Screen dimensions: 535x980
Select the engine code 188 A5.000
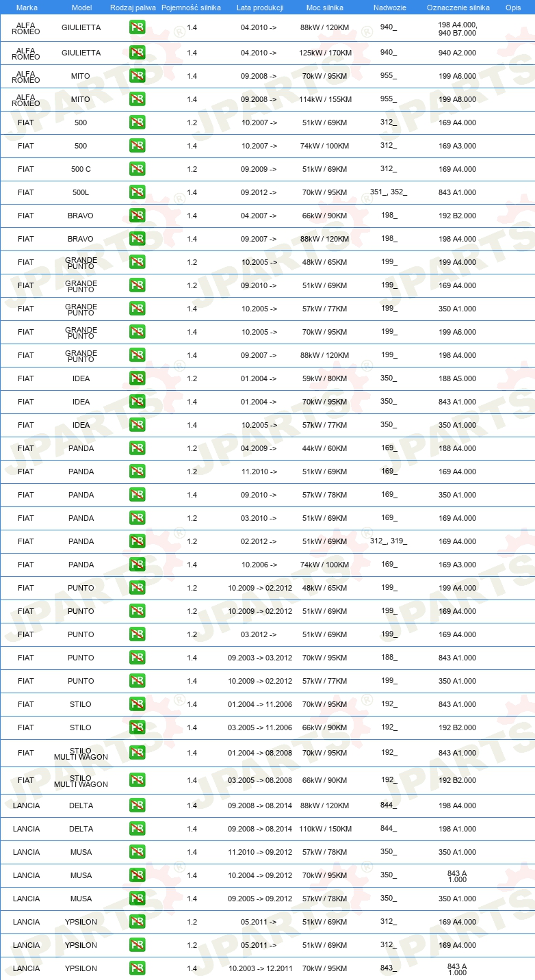[457, 378]
